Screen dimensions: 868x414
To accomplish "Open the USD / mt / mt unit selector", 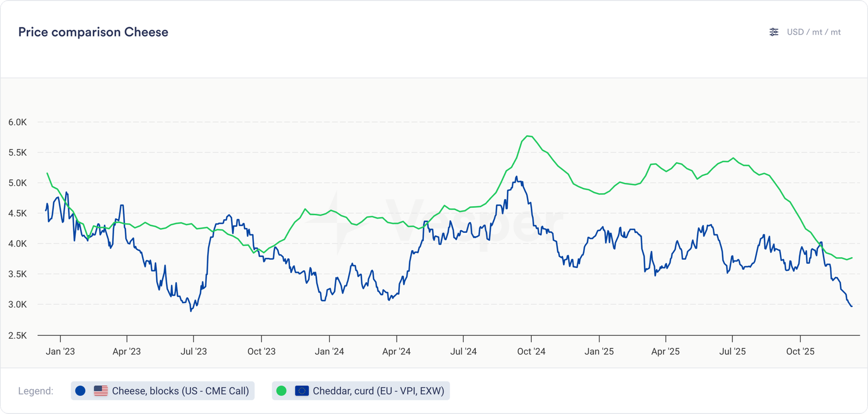I will coord(813,32).
